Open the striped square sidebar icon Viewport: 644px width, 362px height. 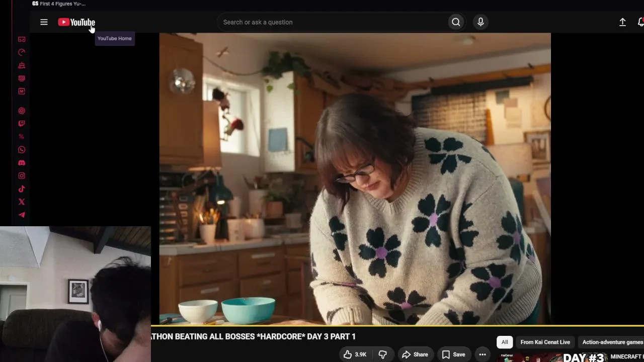(x=22, y=78)
